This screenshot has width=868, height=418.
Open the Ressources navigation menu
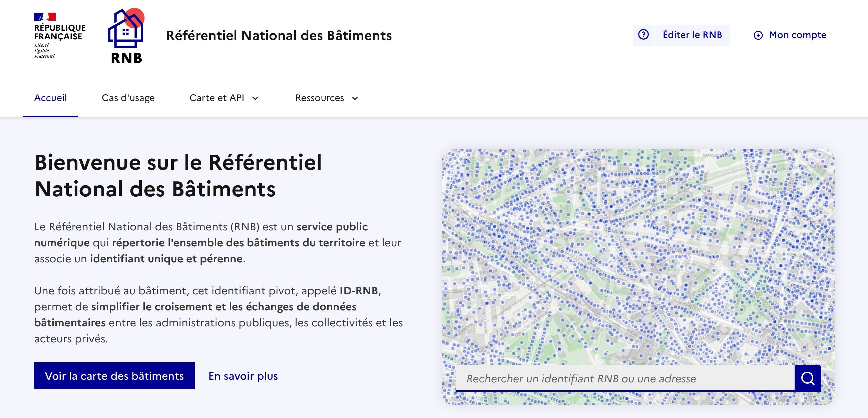(x=320, y=98)
